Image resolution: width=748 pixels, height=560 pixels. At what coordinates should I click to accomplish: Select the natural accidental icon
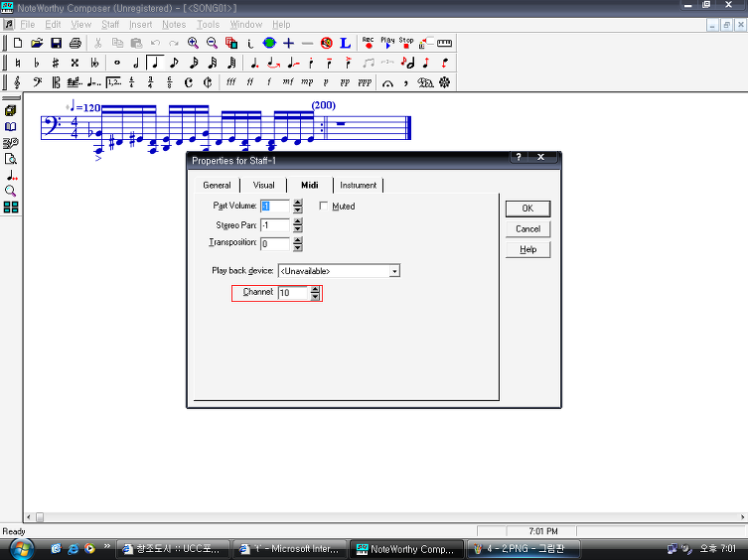click(x=18, y=63)
